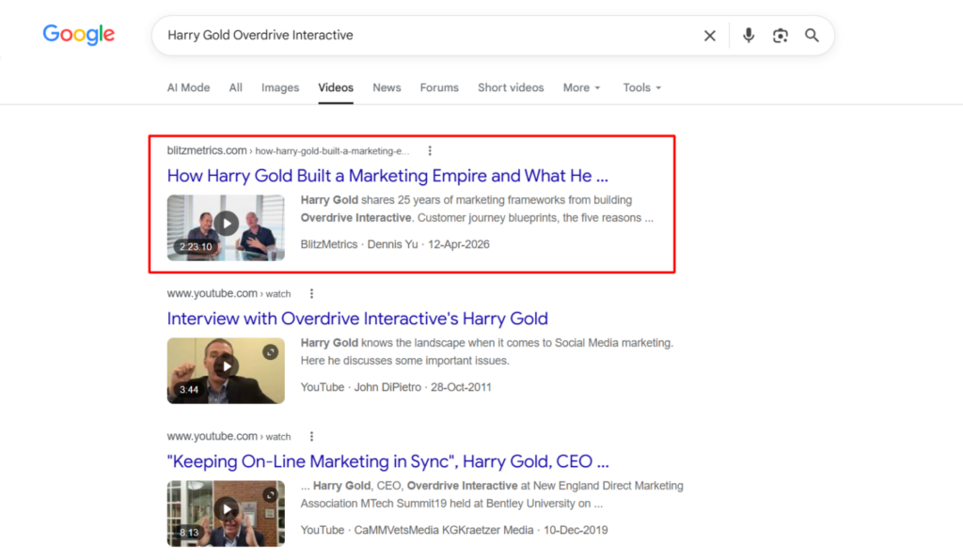Submit search with the magnifying glass icon
The image size is (963, 560).
tap(812, 36)
